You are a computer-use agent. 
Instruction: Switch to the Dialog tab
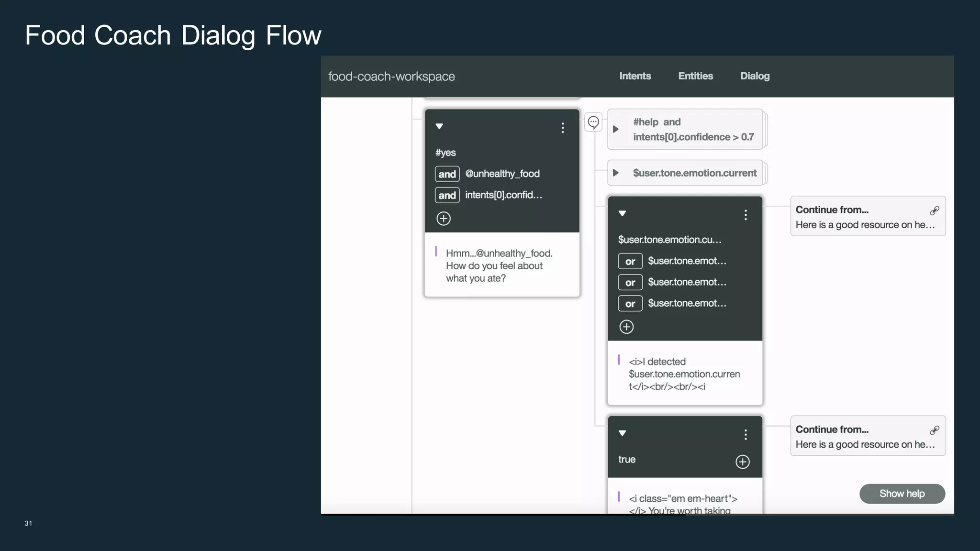[755, 76]
